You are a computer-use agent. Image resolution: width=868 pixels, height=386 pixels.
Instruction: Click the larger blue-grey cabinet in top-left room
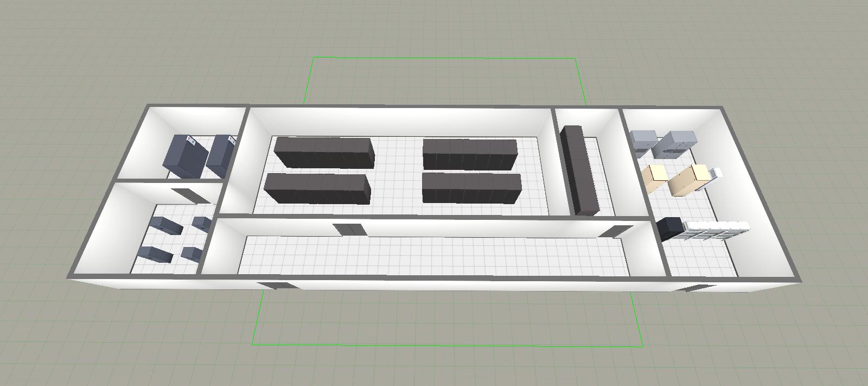click(x=184, y=156)
